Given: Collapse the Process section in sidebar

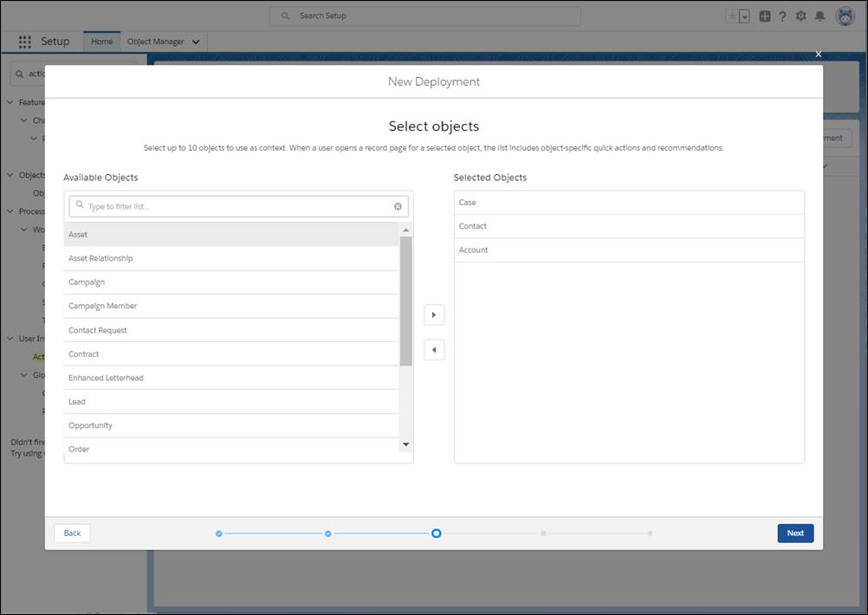Looking at the screenshot, I should tap(10, 210).
